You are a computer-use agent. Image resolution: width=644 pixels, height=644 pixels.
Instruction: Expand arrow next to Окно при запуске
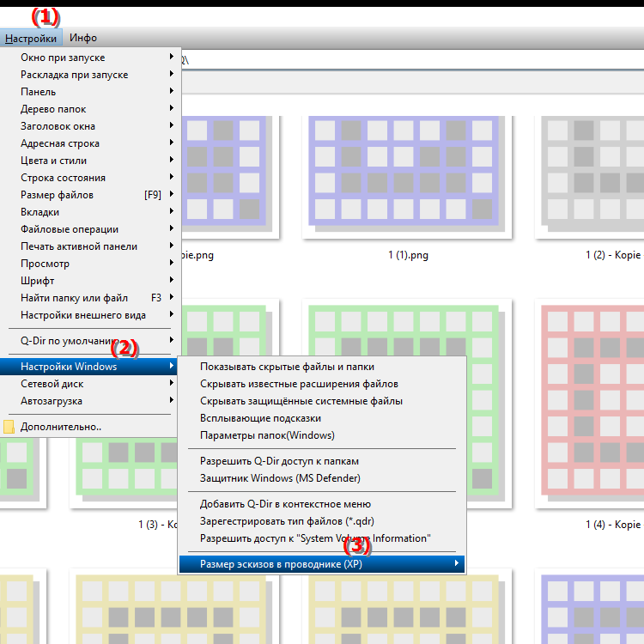pos(172,57)
